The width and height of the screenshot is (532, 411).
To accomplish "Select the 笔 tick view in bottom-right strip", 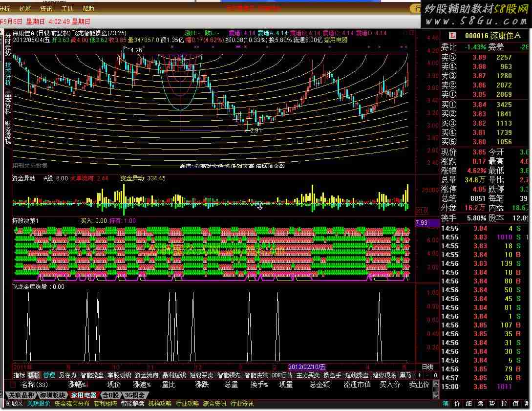I will coord(445,404).
